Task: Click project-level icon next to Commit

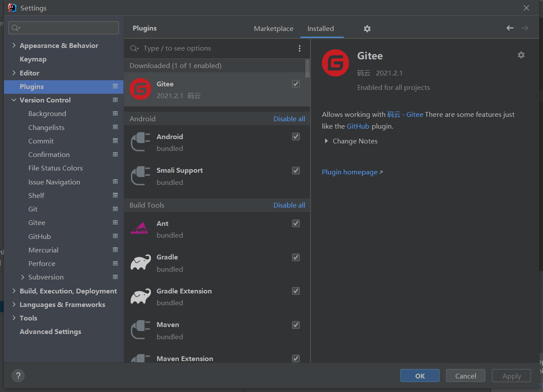Action: [x=115, y=141]
